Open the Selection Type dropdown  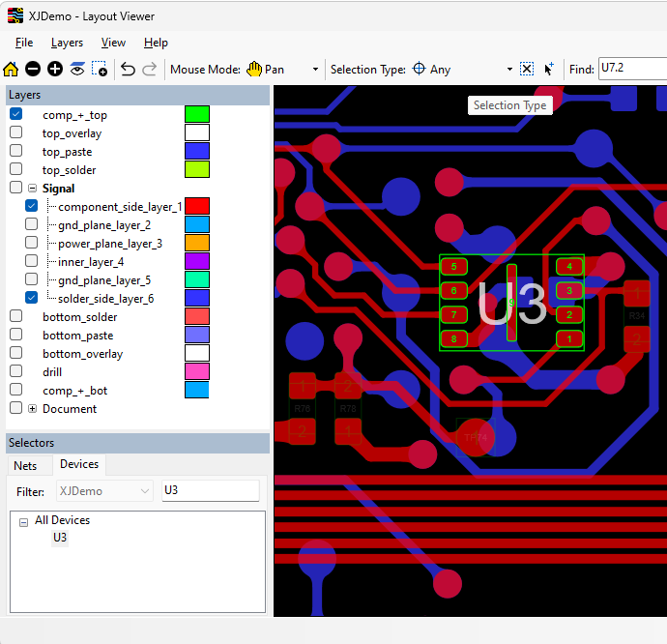[509, 70]
